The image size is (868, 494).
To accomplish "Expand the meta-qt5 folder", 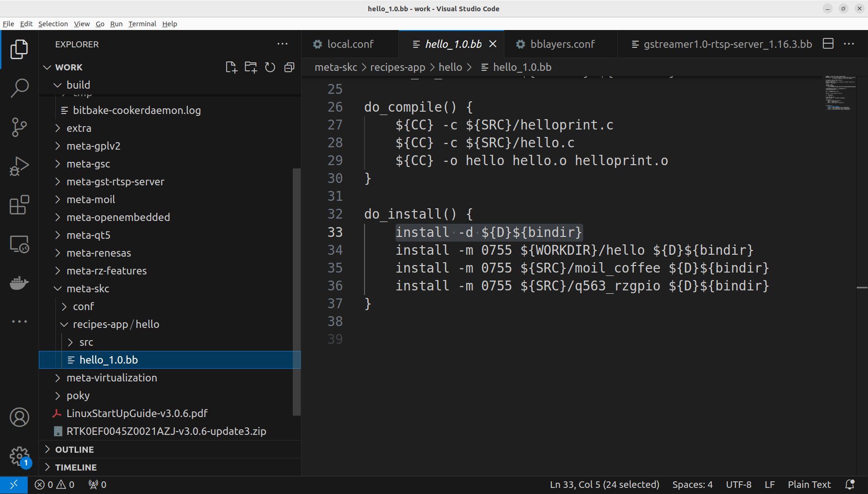I will 88,235.
